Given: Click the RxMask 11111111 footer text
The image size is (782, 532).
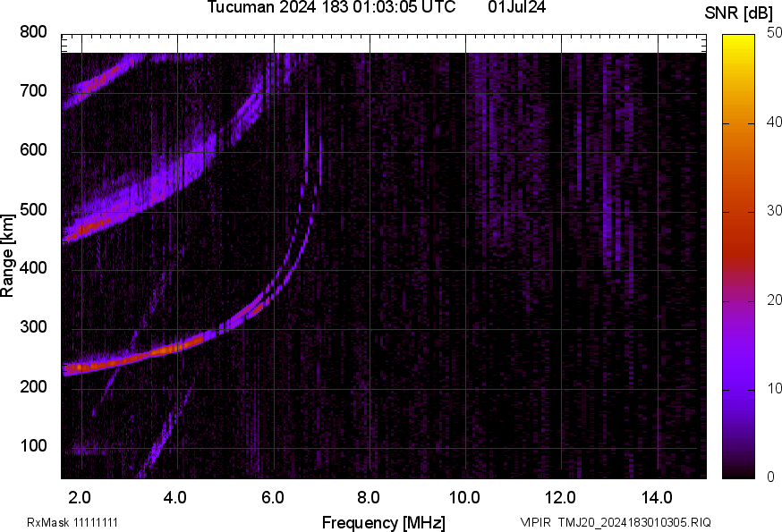Looking at the screenshot, I should point(72,523).
